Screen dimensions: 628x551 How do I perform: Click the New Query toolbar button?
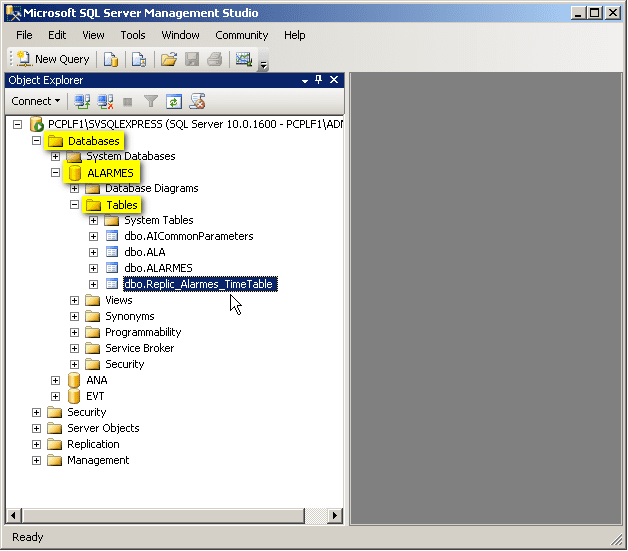coord(54,59)
